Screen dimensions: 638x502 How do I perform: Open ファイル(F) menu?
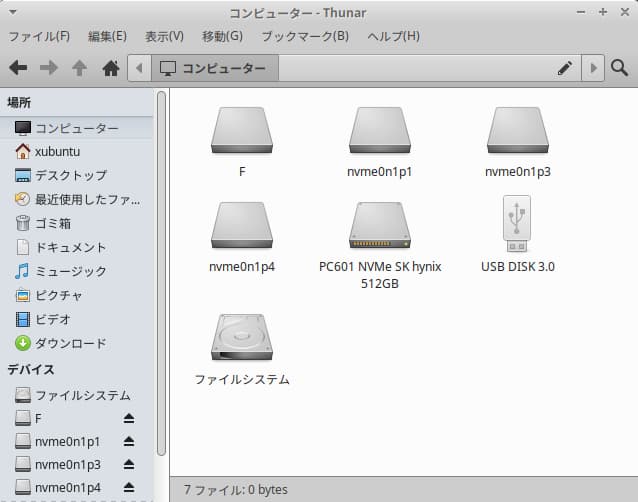pos(39,36)
